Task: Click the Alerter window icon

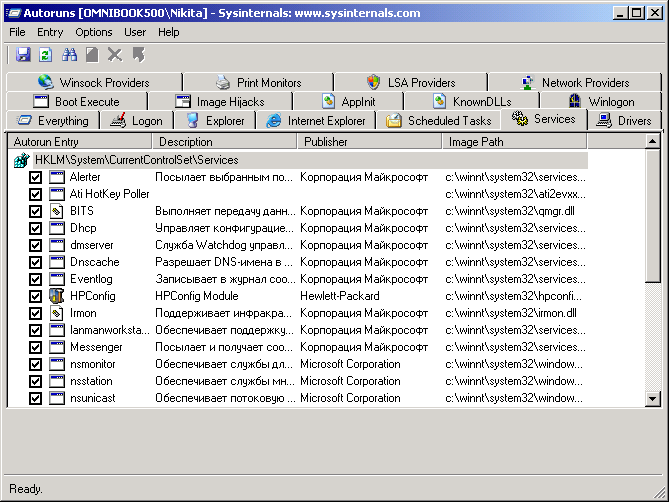Action: click(56, 177)
